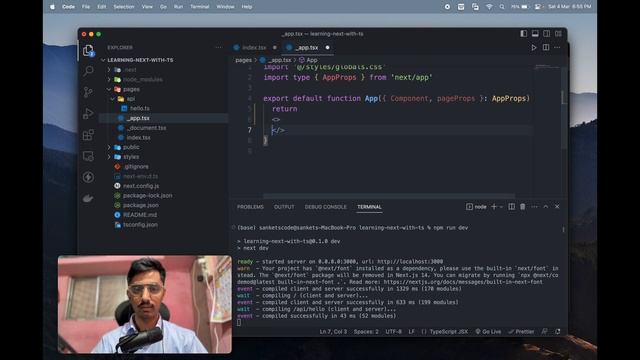Kill terminal with trash icon
The image size is (640, 360).
click(523, 207)
